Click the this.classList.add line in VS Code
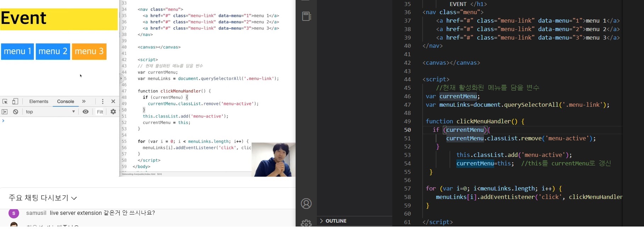Image resolution: width=644 pixels, height=229 pixels. point(514,155)
